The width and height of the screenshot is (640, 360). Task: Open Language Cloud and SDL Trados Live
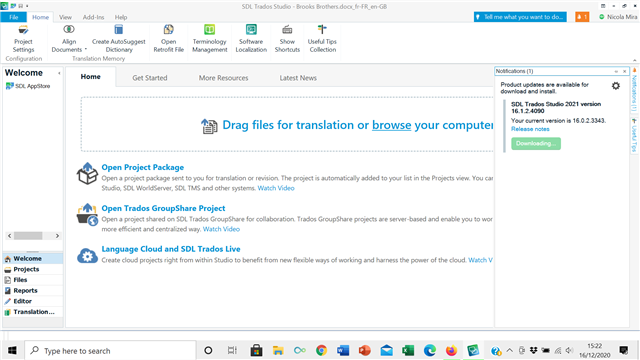pos(171,249)
